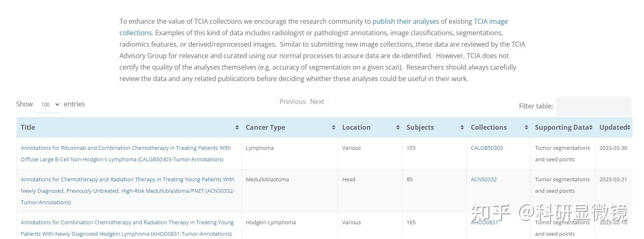Open the ACNS0332 collection link
Screen dimensions: 644x239
coord(483,179)
